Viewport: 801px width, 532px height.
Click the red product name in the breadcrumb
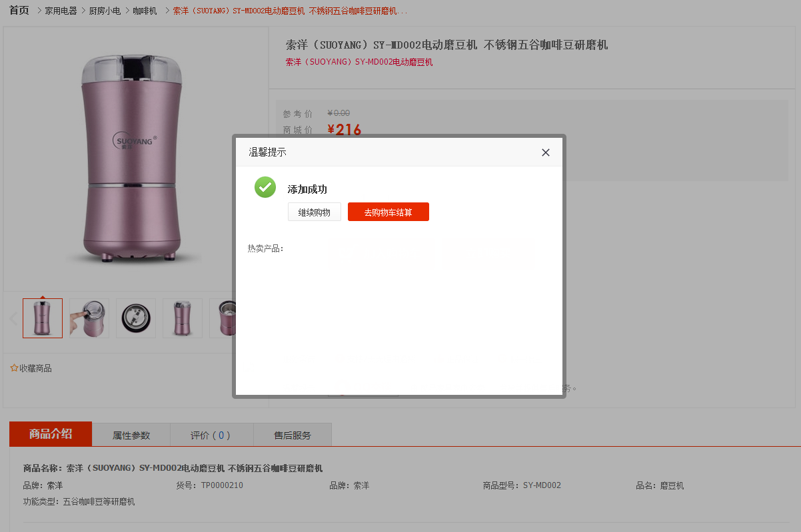point(290,11)
